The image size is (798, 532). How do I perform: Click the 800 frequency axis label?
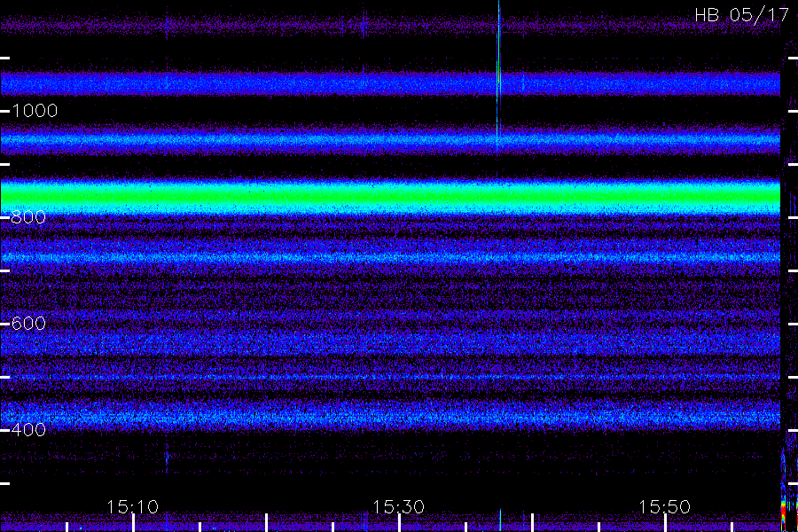[x=28, y=217]
